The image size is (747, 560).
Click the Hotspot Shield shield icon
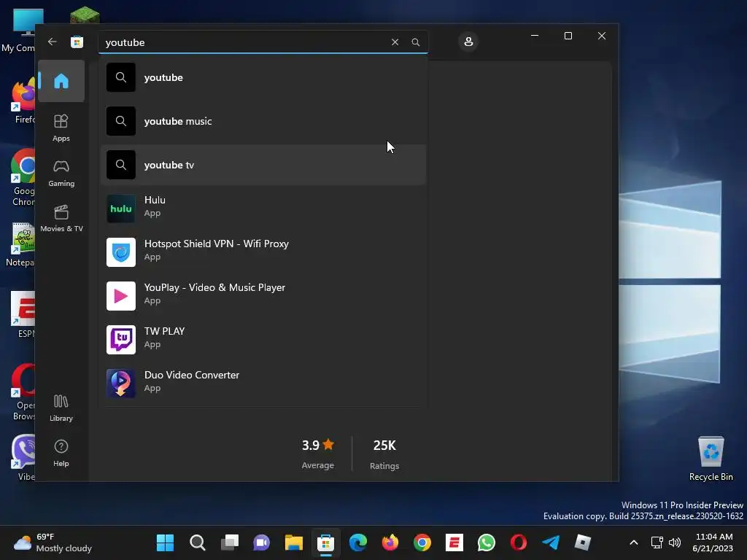pyautogui.click(x=121, y=252)
